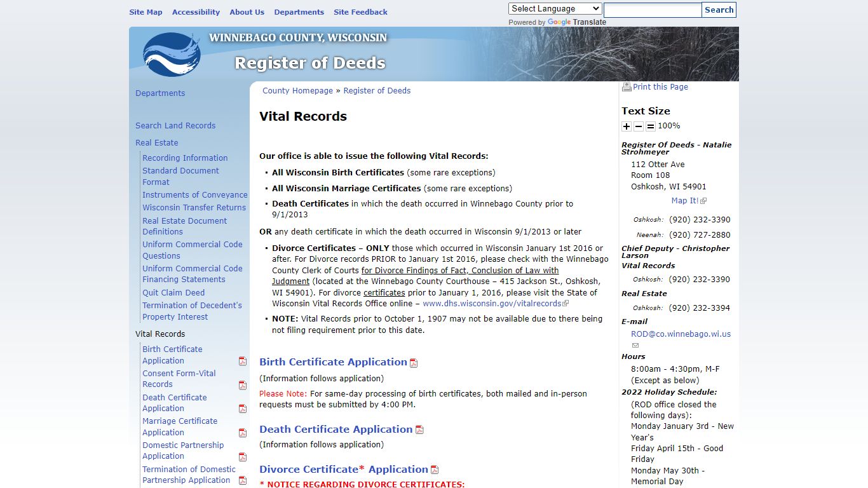Viewport: 868px width, 488px height.
Task: Click in the site search text field
Action: [653, 10]
